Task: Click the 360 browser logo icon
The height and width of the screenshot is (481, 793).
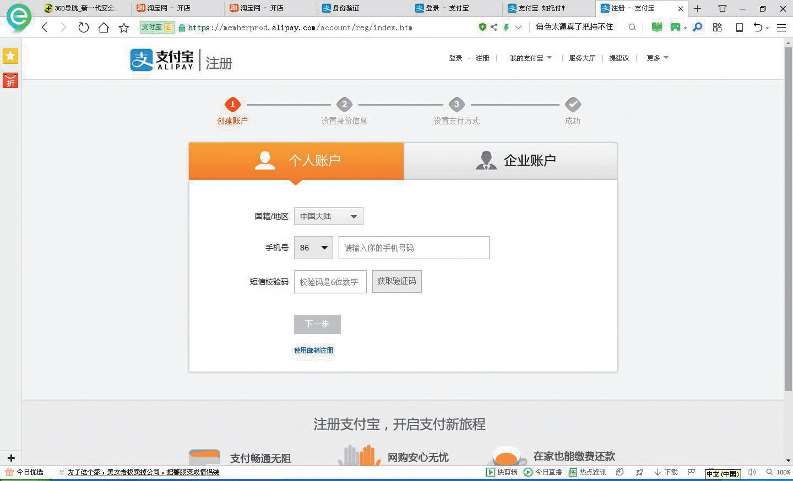Action: (x=18, y=17)
